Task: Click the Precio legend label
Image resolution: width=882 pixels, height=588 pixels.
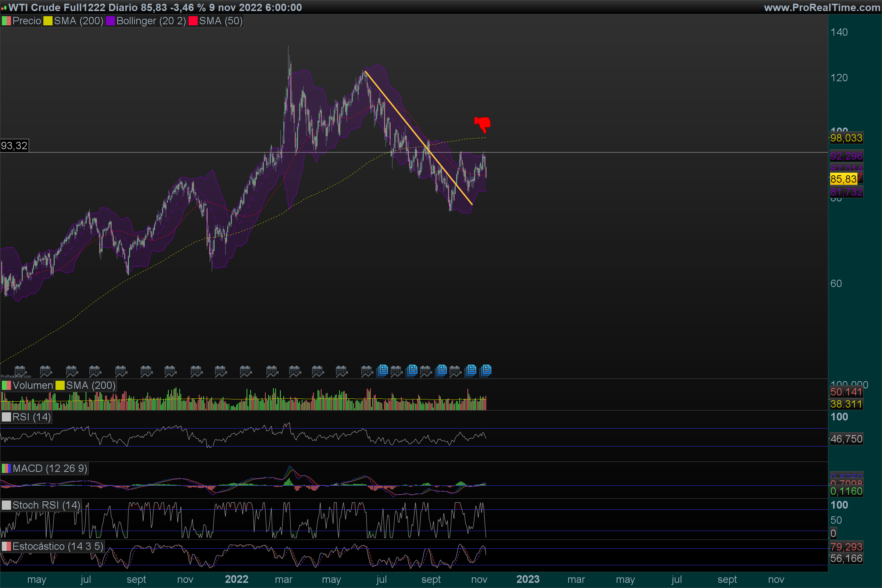Action: click(x=26, y=21)
